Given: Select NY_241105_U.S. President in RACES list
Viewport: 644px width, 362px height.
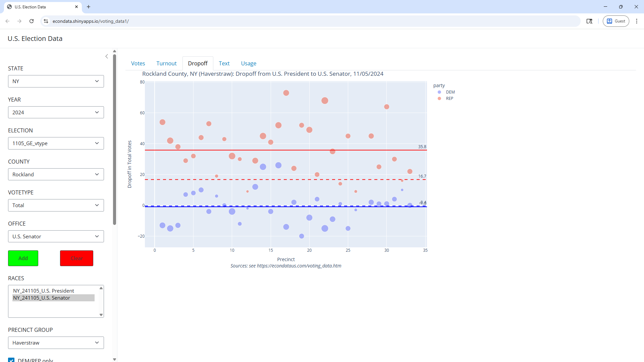Looking at the screenshot, I should point(44,291).
